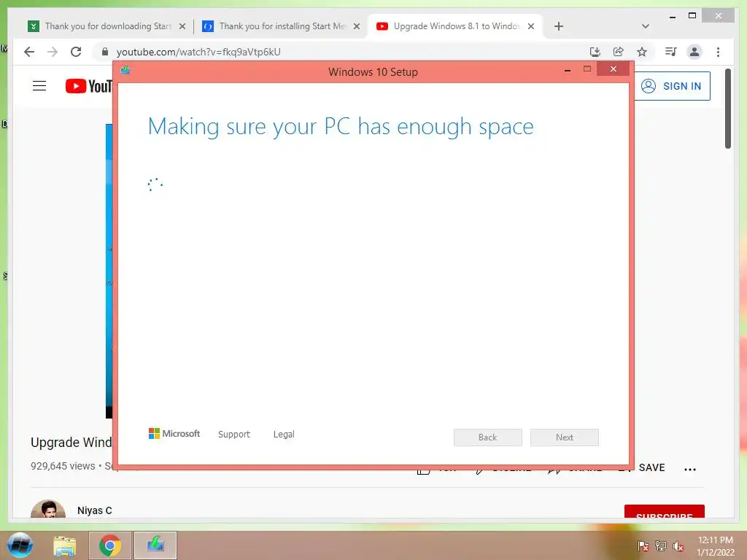Image resolution: width=747 pixels, height=560 pixels.
Task: Click Legal link in Windows 10 Setup
Action: pos(284,435)
